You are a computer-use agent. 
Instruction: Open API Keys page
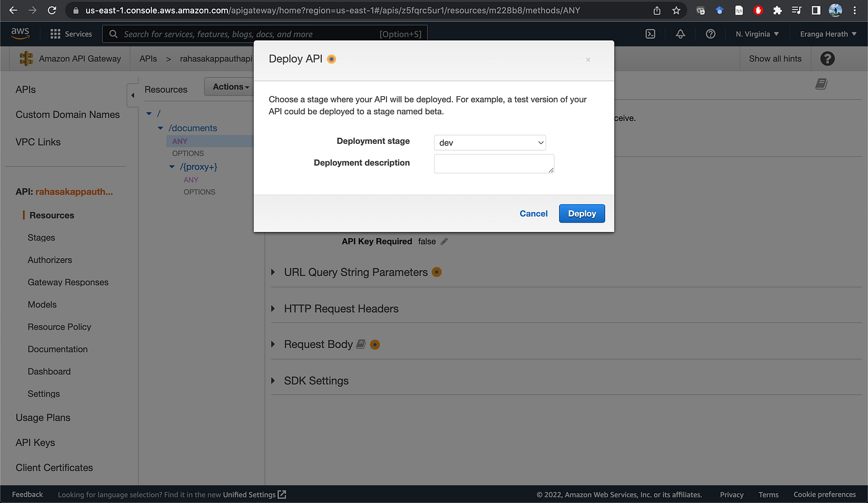coord(35,442)
